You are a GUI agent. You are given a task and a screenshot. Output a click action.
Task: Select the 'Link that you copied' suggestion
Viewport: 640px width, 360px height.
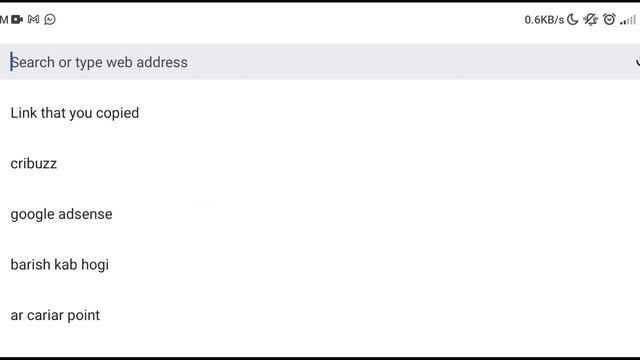click(75, 113)
